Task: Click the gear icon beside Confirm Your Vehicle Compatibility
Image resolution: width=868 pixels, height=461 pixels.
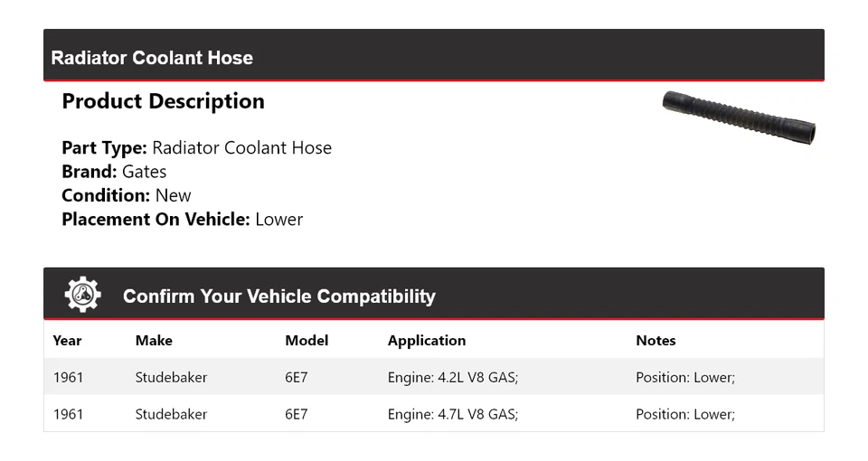Action: 82,295
